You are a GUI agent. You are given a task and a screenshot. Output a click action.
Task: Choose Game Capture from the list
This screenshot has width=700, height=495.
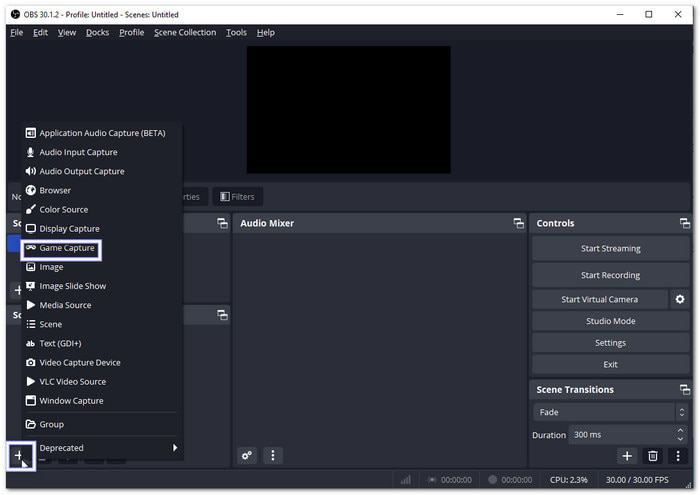tap(61, 248)
